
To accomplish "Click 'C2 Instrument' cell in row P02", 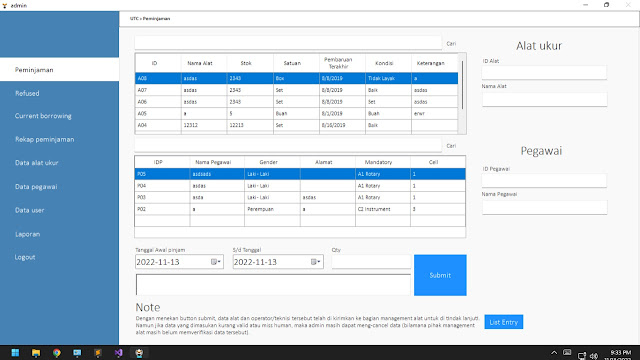I will point(383,209).
